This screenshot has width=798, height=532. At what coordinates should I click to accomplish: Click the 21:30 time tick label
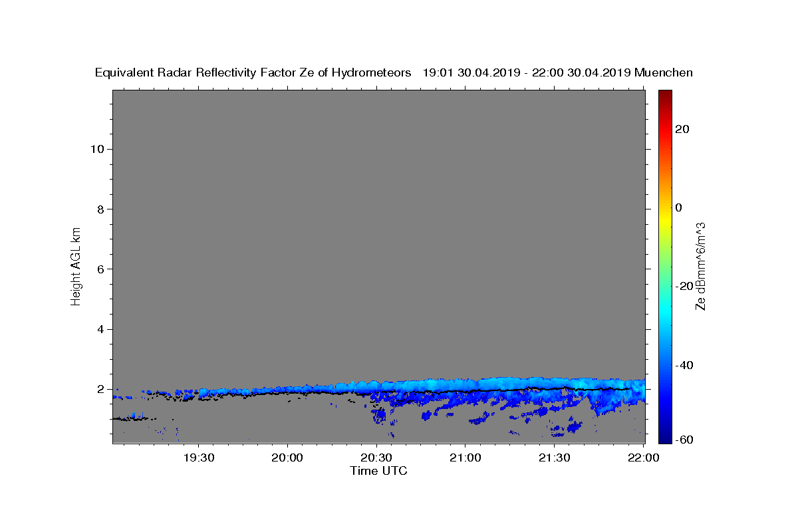pos(554,458)
